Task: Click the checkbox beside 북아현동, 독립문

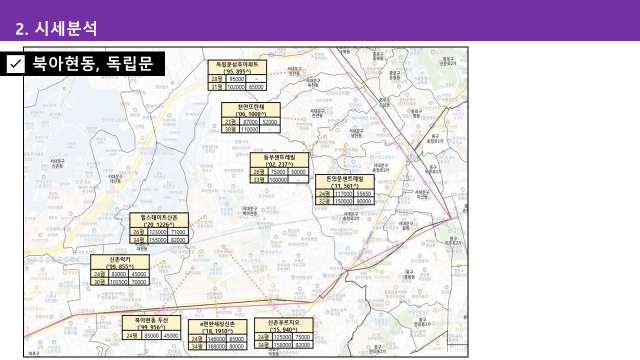Action: (x=16, y=64)
